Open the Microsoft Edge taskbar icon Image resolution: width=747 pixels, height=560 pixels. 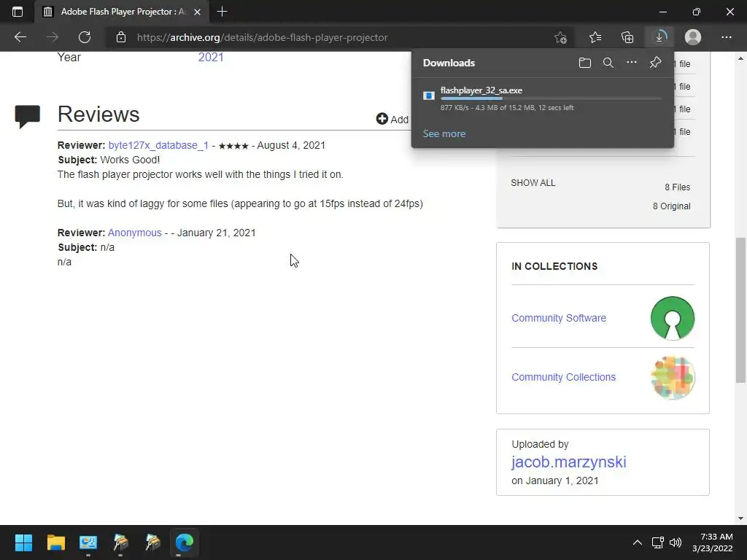click(x=185, y=542)
